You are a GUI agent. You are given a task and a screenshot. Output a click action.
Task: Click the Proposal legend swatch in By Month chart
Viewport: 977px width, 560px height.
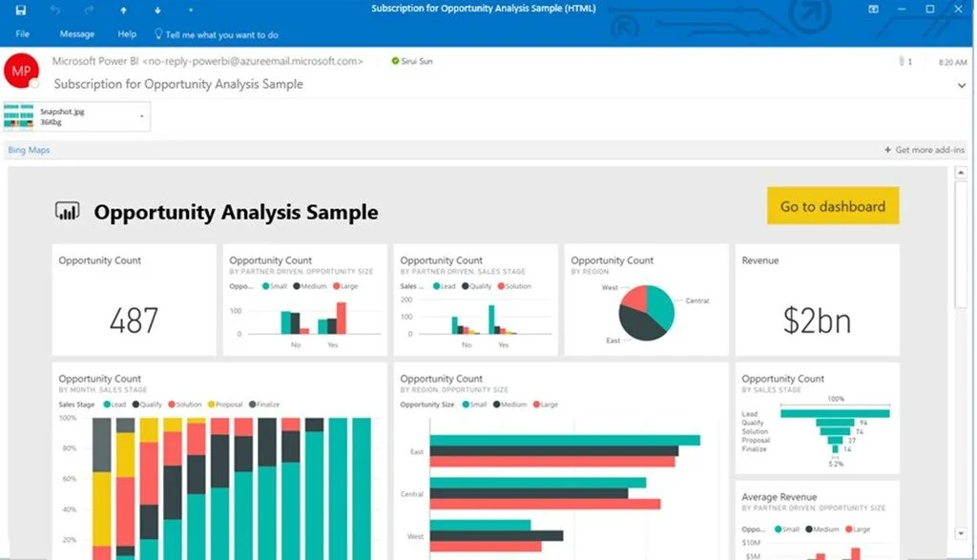pos(211,404)
